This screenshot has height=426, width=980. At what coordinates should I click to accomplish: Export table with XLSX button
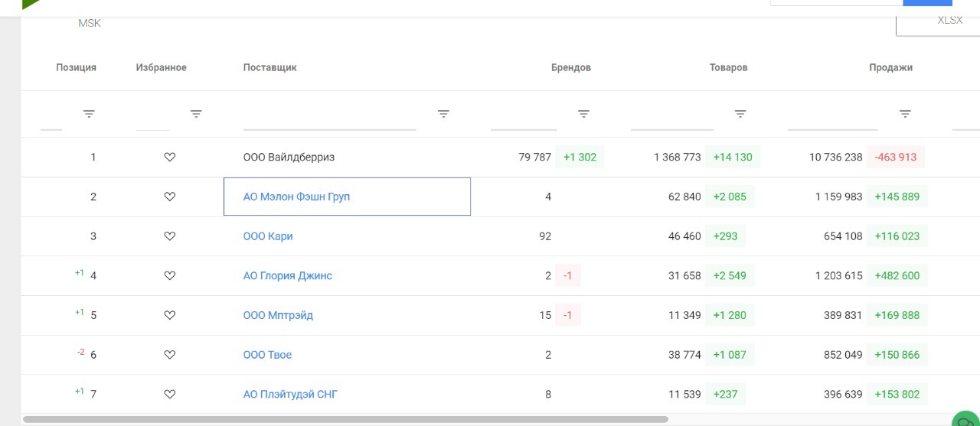[949, 21]
